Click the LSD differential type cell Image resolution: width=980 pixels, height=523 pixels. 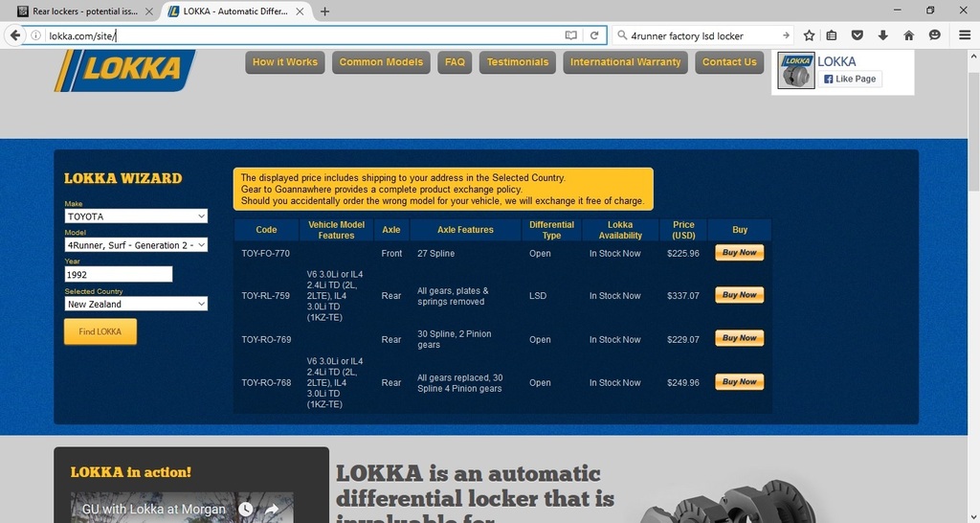point(538,296)
